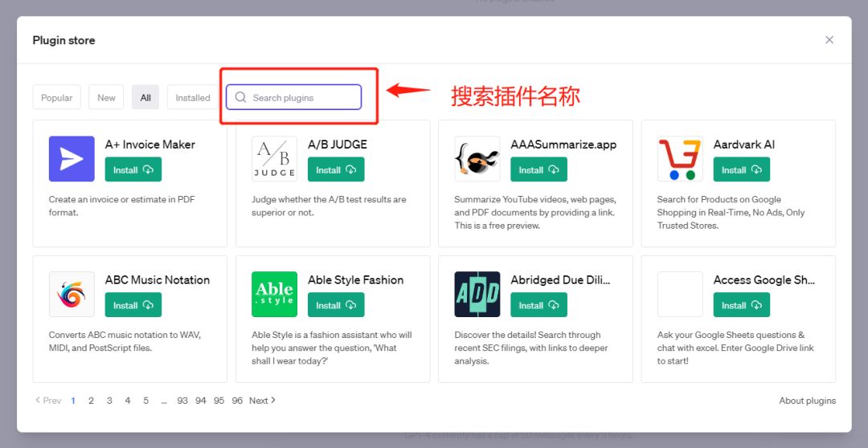Click the A/B JUDGE plugin logo
The width and height of the screenshot is (868, 448).
(274, 159)
